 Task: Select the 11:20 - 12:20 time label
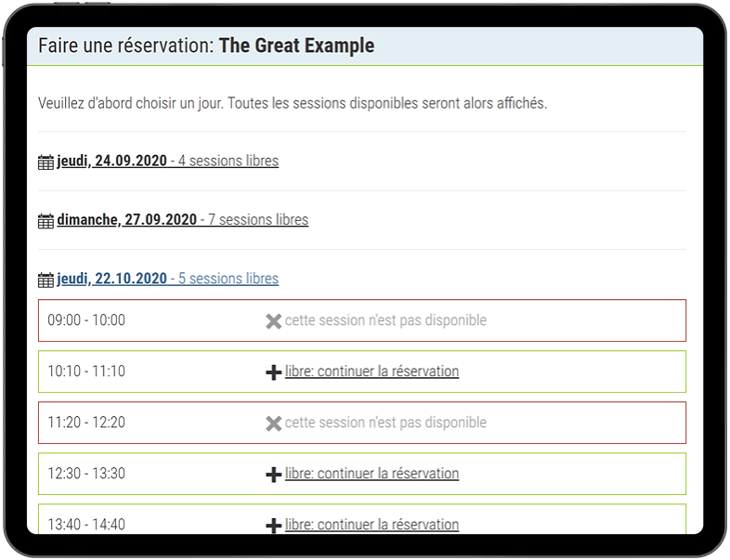(x=86, y=423)
